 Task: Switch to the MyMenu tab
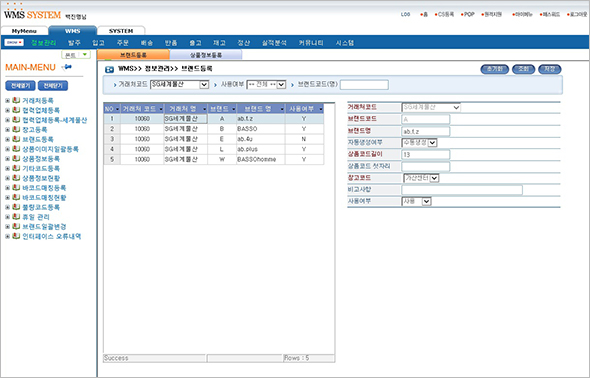pos(24,31)
